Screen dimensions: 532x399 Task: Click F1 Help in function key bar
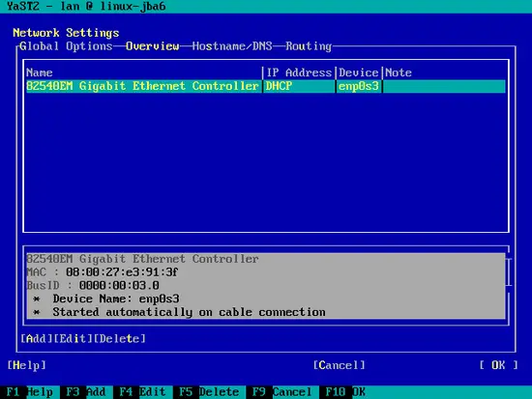tap(30, 392)
